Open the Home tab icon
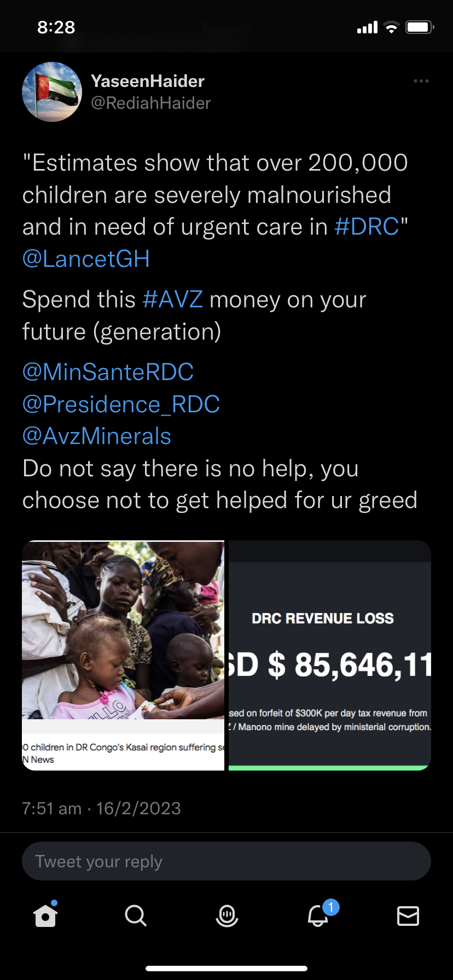 point(45,915)
